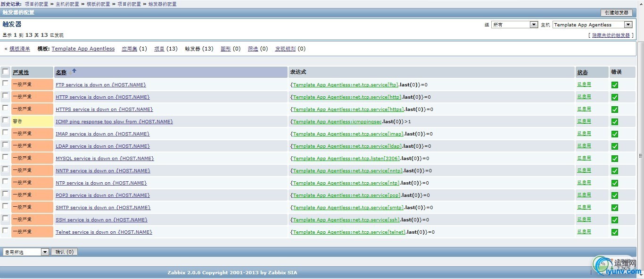Check the MYSQL service trigger checkbox
Image resolution: width=644 pixels, height=279 pixels.
click(5, 157)
